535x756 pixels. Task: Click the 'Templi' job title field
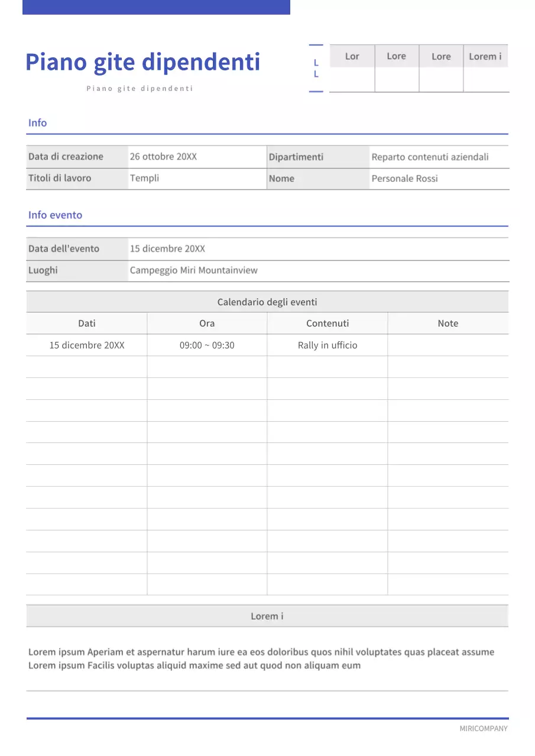tap(144, 178)
